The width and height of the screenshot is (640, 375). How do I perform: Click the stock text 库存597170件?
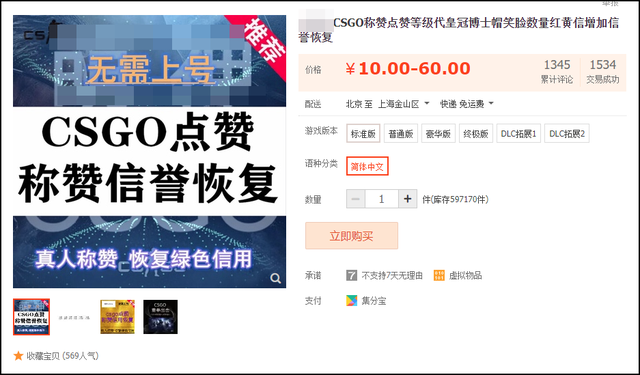pyautogui.click(x=456, y=199)
